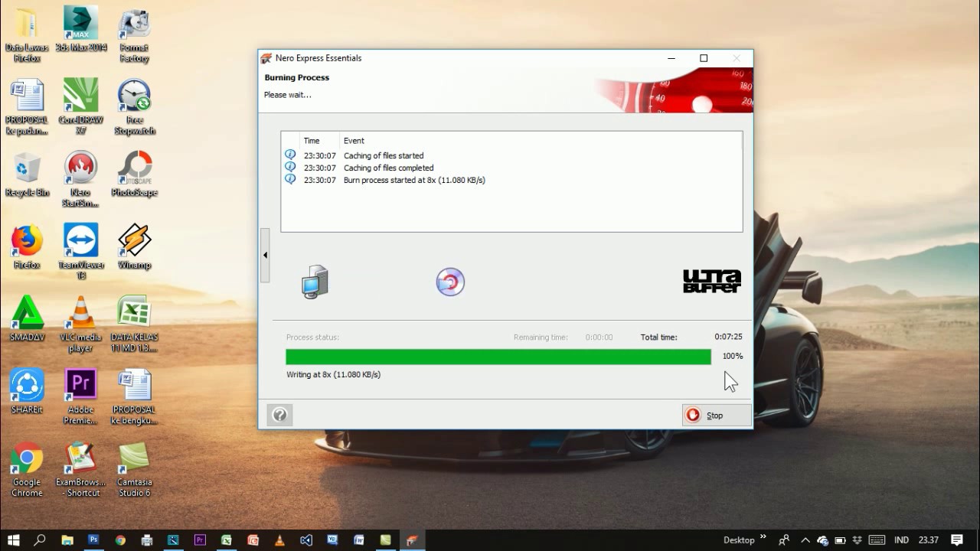The width and height of the screenshot is (980, 551).
Task: Select the VLC media player desktop shortcut
Action: (x=81, y=324)
